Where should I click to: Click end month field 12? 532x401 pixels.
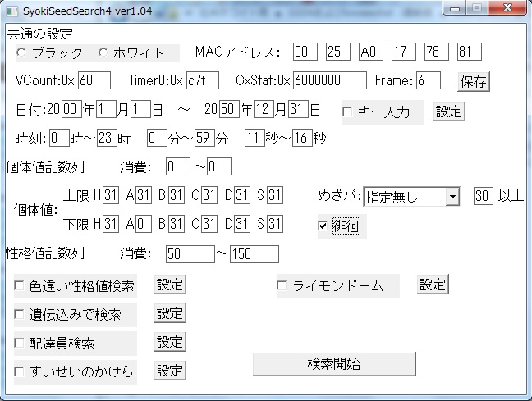tap(264, 109)
